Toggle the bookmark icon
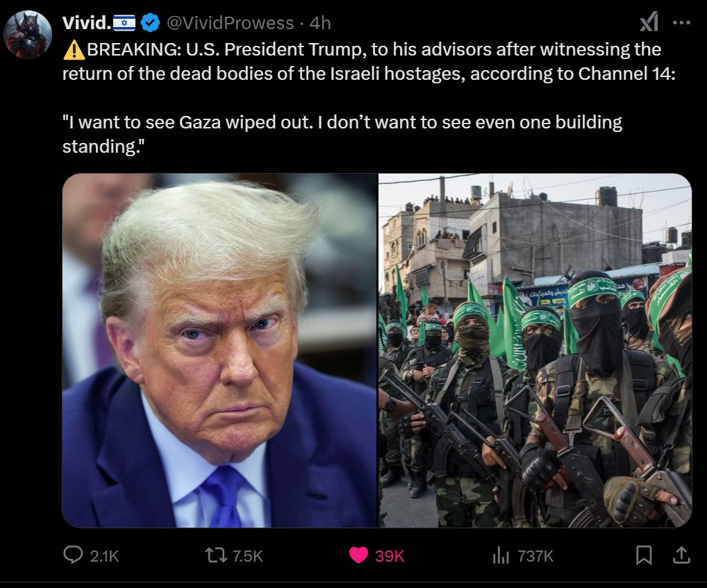 (644, 555)
